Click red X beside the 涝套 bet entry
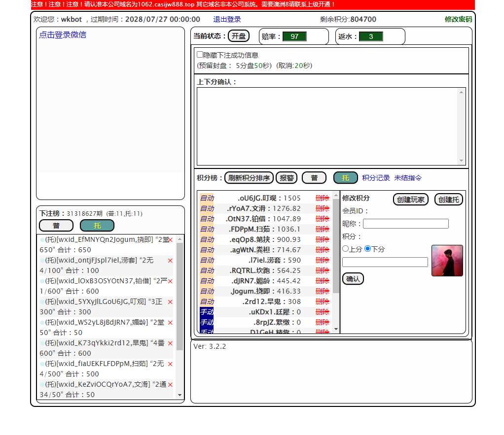Viewport: 504px width, 435px height. click(x=171, y=261)
